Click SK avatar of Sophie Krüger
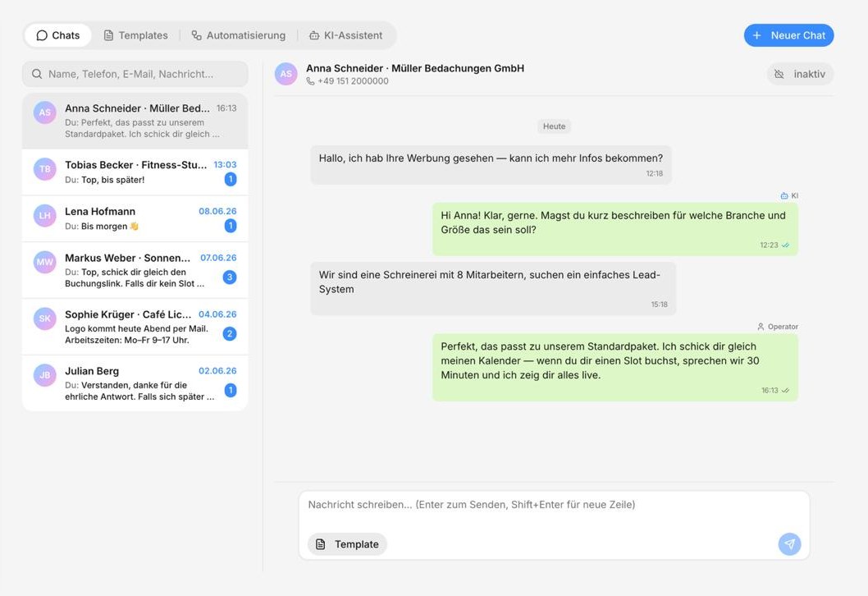This screenshot has width=868, height=596. click(x=45, y=319)
